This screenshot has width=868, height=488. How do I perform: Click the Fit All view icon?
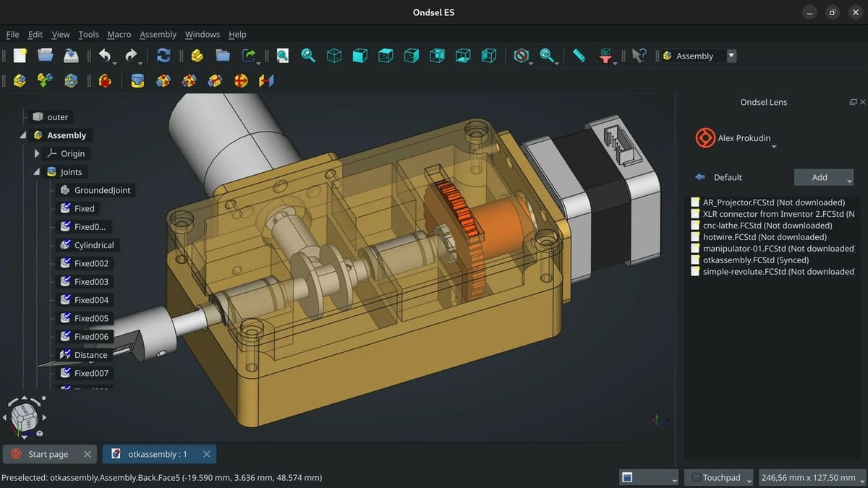[282, 56]
